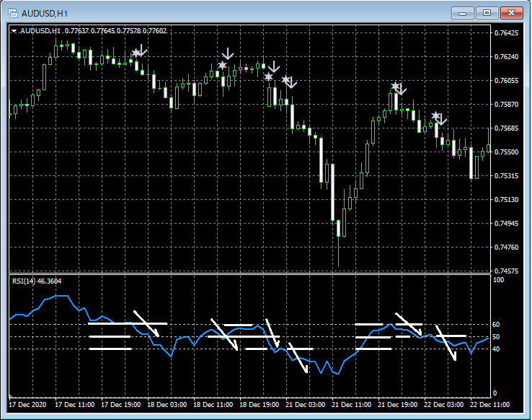532x420 pixels.
Task: Click the 18 Dec 11:00 time label
Action: 213,405
